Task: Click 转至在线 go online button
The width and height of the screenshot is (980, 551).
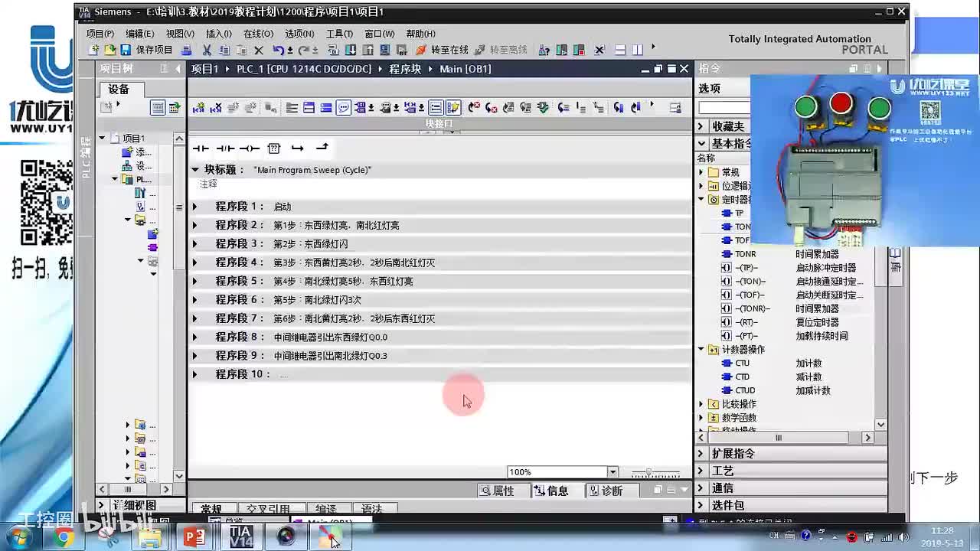Action: (442, 50)
